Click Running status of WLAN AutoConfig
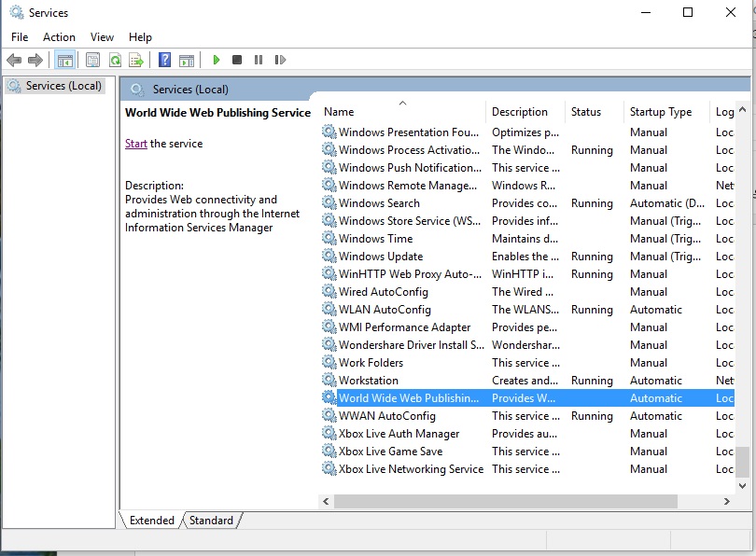 pos(592,310)
